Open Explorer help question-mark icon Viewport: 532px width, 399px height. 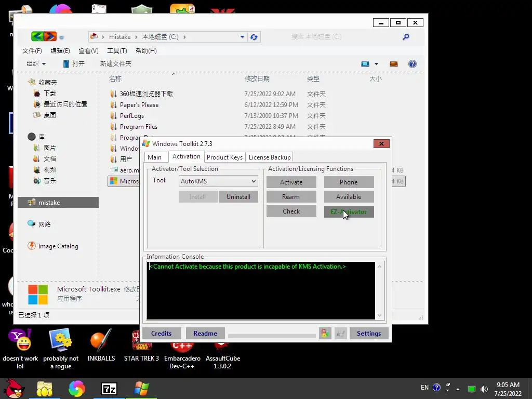[412, 64]
